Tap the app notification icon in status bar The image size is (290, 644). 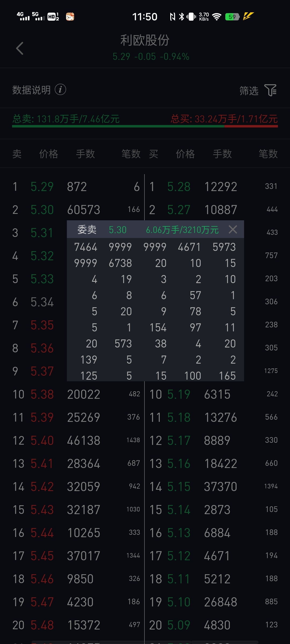tap(70, 17)
